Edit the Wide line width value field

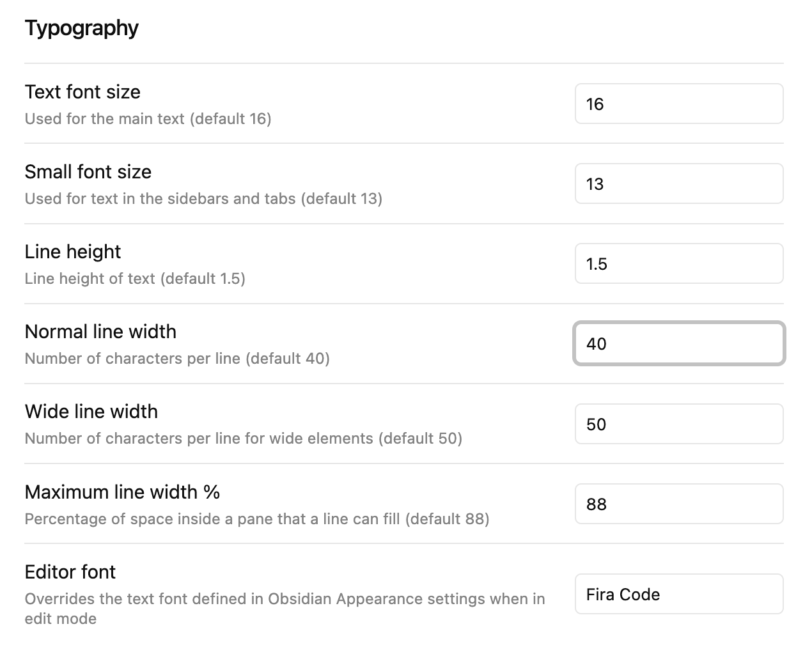(x=678, y=424)
